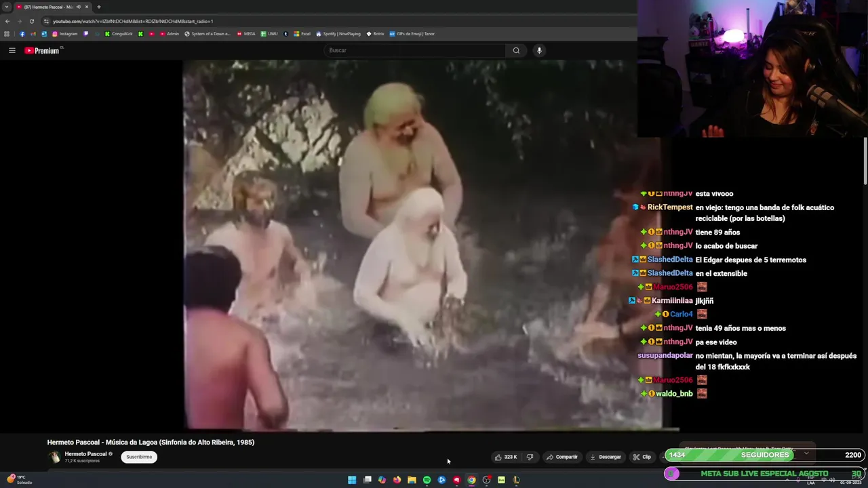Click the 'tiene 89 años' chat message

[717, 232]
